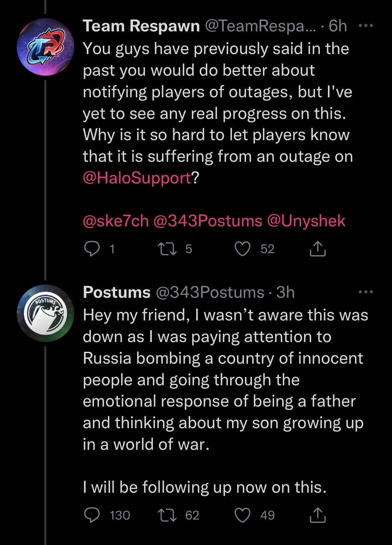Open the @ske7ch mention link

[116, 221]
